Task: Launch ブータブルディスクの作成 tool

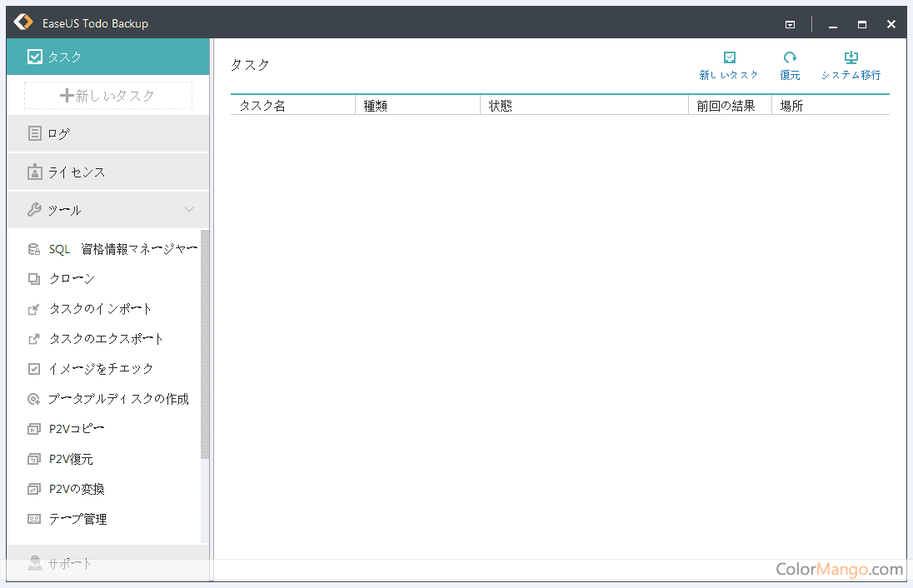Action: [118, 399]
